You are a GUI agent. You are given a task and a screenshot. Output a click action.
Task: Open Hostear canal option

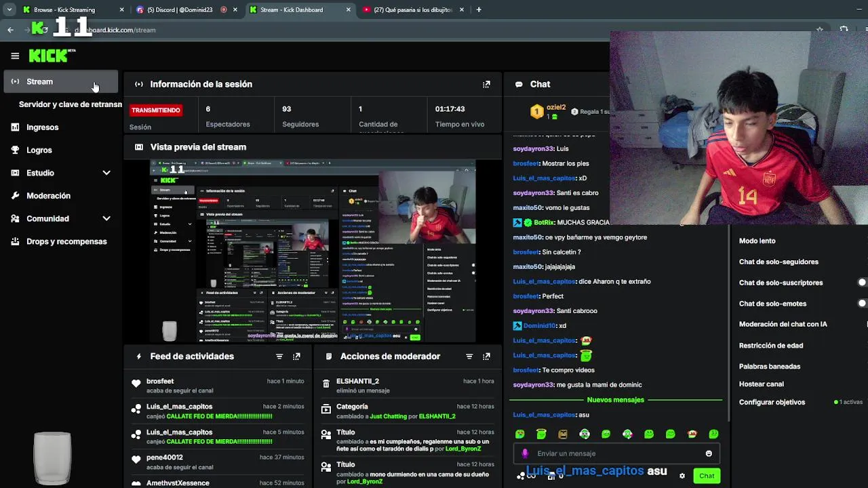click(x=761, y=384)
